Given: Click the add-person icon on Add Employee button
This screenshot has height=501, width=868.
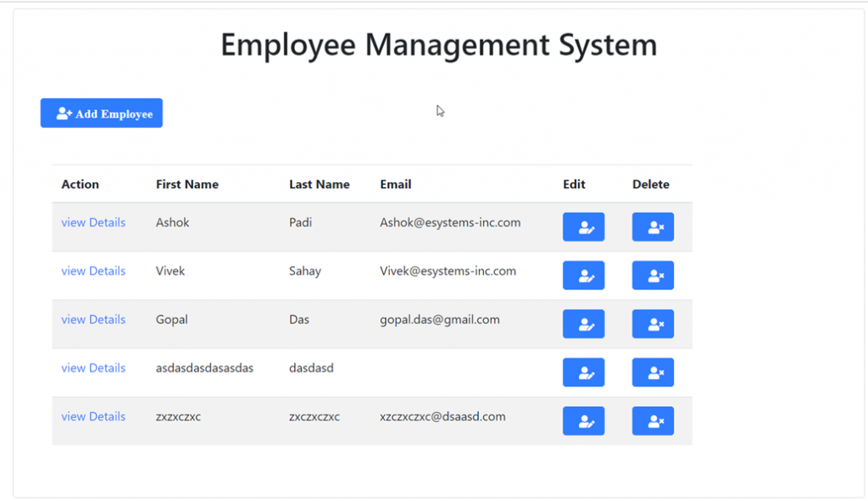Looking at the screenshot, I should (64, 113).
